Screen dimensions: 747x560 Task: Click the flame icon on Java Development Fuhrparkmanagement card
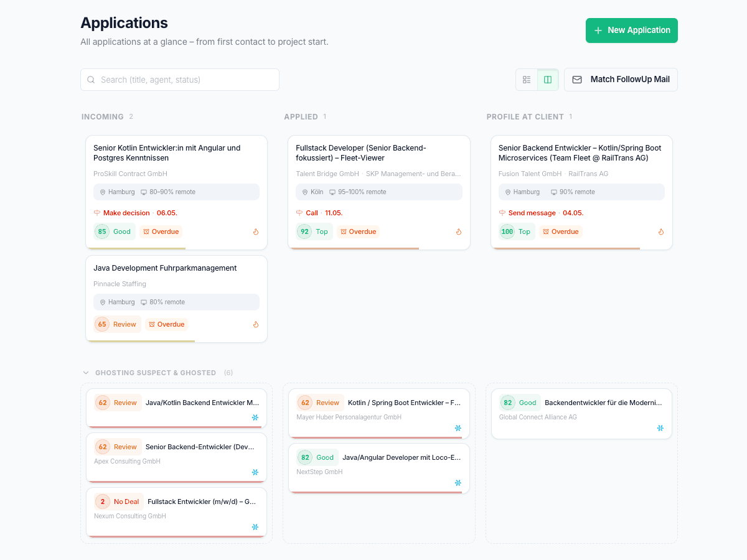[256, 324]
